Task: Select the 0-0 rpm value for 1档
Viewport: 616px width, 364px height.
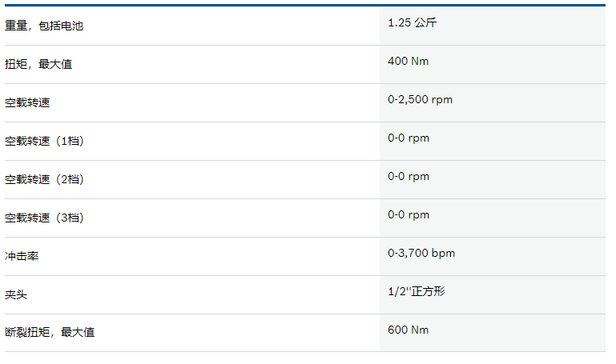Action: (409, 138)
